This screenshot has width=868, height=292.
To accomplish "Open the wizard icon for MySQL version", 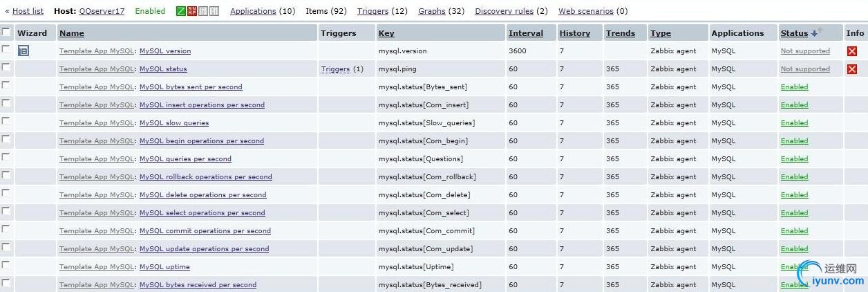I will 23,51.
